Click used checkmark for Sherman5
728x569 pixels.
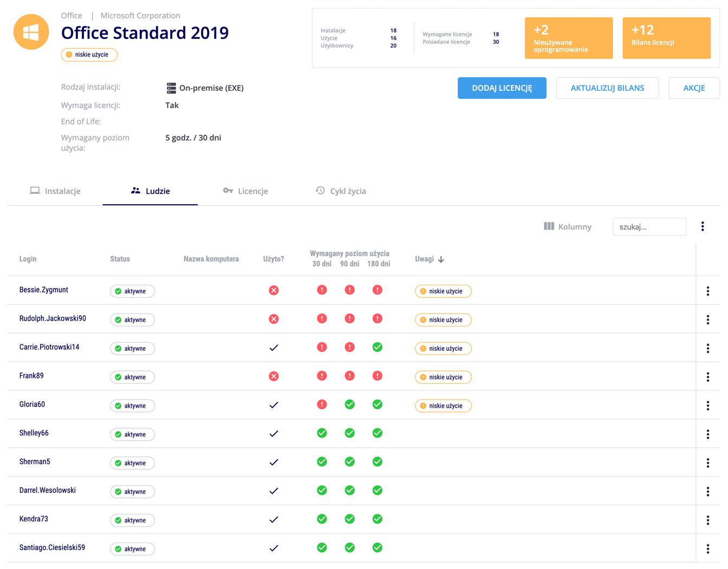point(274,462)
